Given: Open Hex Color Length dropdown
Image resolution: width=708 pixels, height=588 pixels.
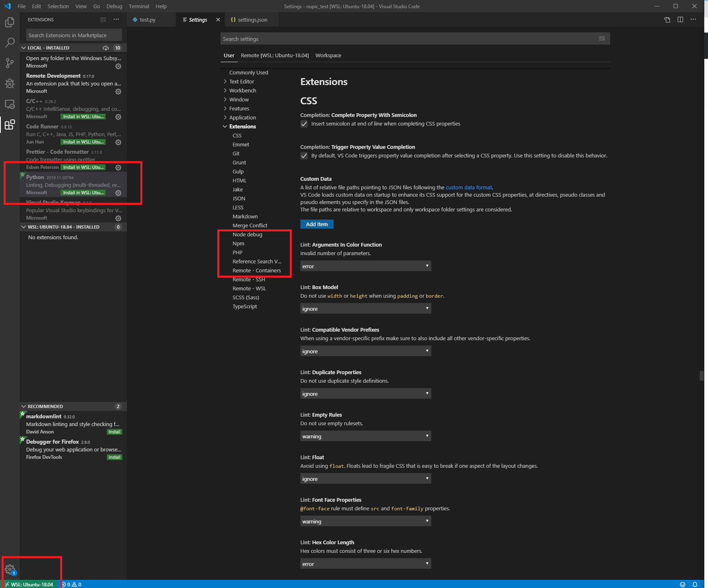Looking at the screenshot, I should point(365,564).
